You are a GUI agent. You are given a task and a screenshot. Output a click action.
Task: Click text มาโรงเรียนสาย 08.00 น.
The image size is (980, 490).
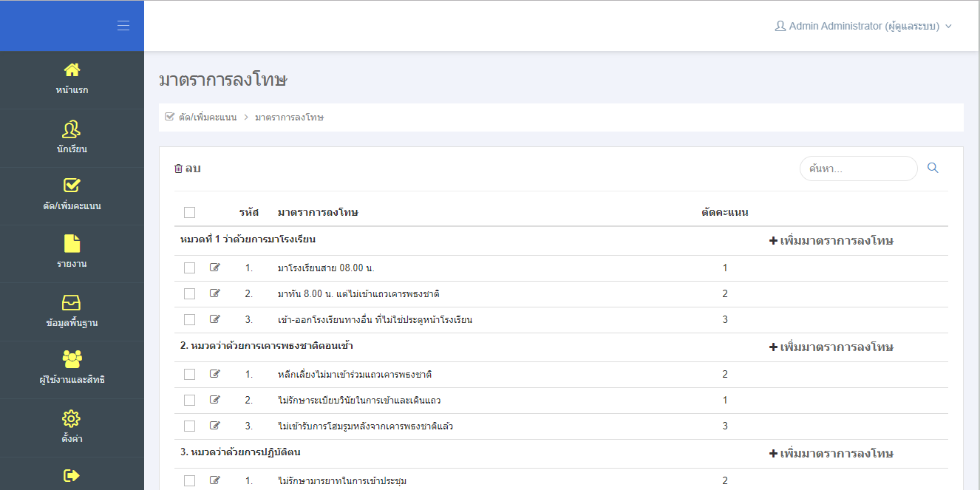(x=326, y=268)
